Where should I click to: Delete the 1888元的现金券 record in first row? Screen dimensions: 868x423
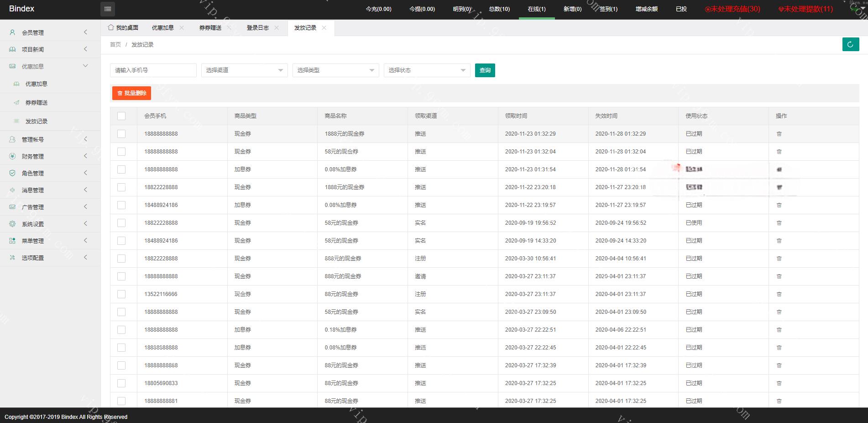point(779,134)
